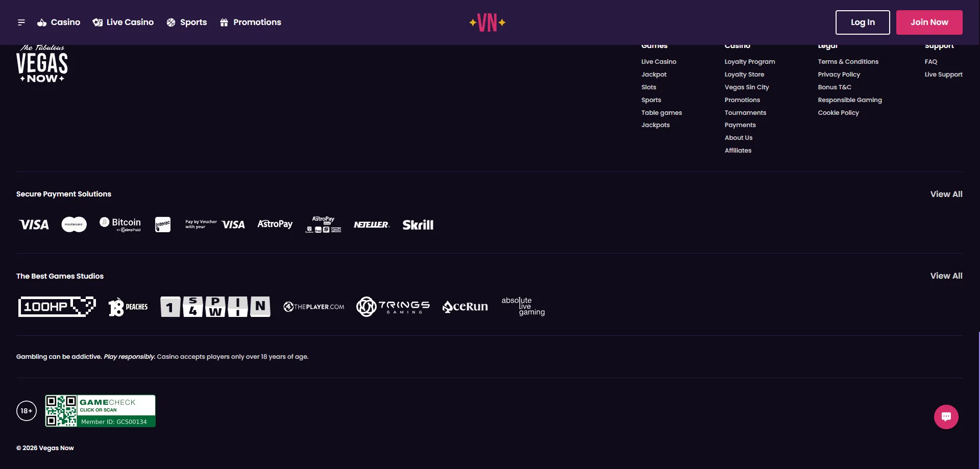View All best games studios
980x469 pixels.
(946, 276)
